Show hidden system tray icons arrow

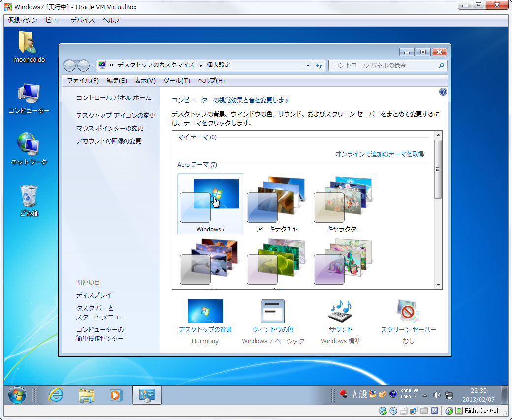point(425,395)
